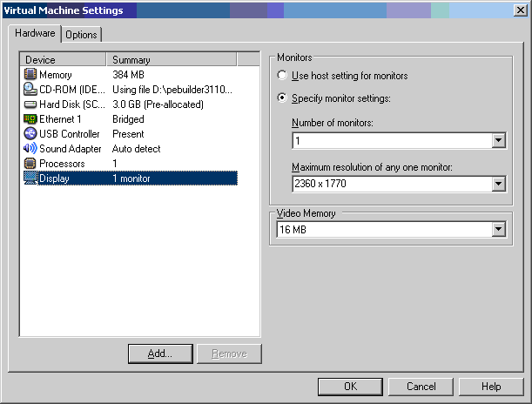Viewport: 532px width, 404px height.
Task: Select the Memory device icon
Action: [x=30, y=75]
